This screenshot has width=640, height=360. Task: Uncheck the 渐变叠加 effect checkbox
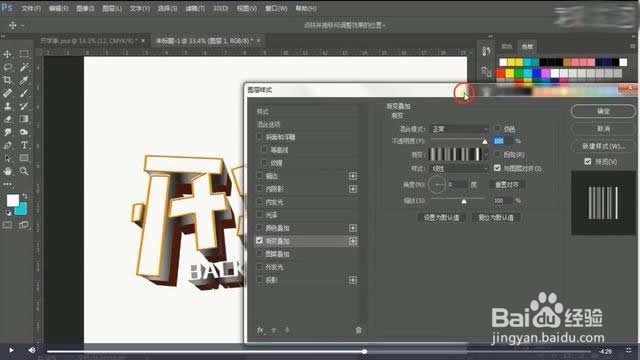pos(260,241)
